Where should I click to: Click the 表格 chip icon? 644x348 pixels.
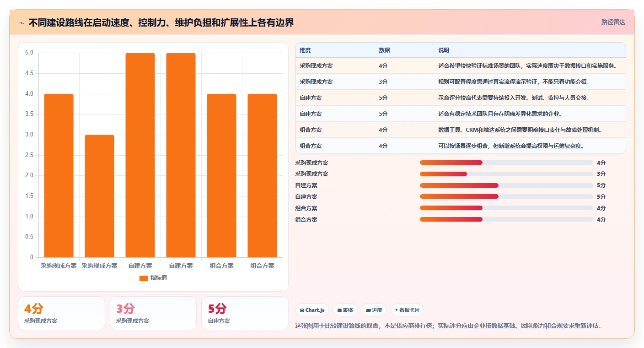339,310
